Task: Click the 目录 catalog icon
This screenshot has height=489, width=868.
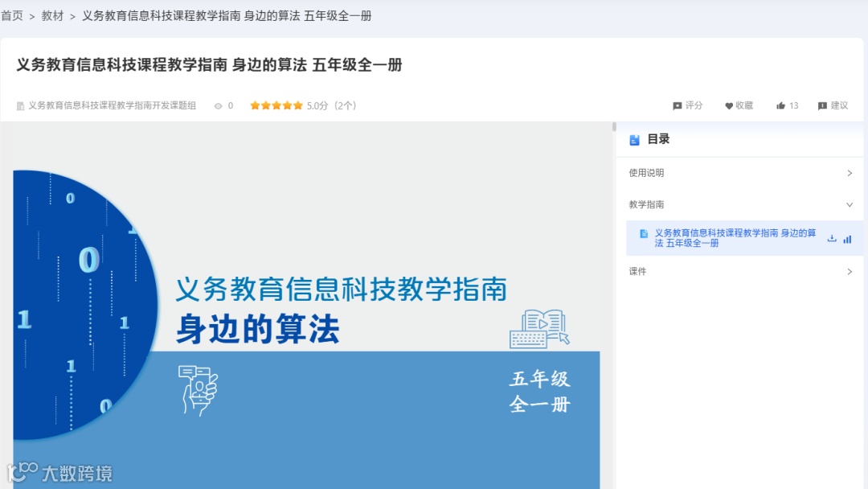Action: tap(634, 140)
